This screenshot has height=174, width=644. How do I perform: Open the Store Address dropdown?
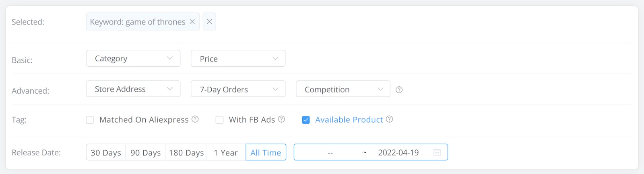pos(133,89)
